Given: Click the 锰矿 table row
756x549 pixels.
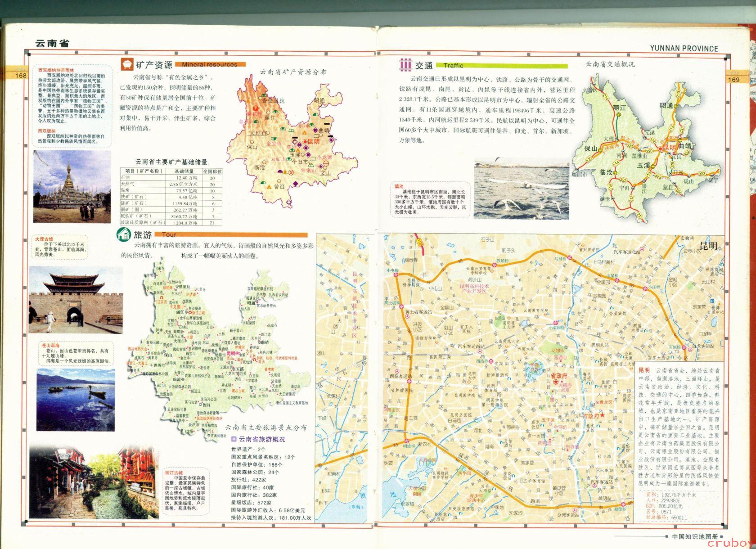Looking at the screenshot, I should click(171, 203).
